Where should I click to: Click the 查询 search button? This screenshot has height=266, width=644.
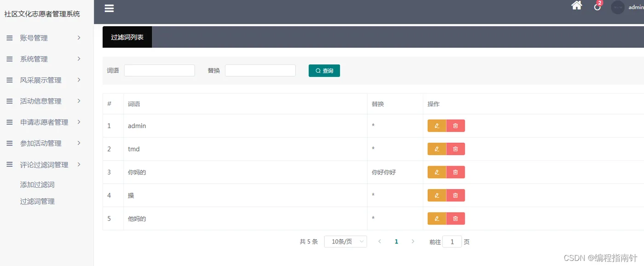(324, 70)
